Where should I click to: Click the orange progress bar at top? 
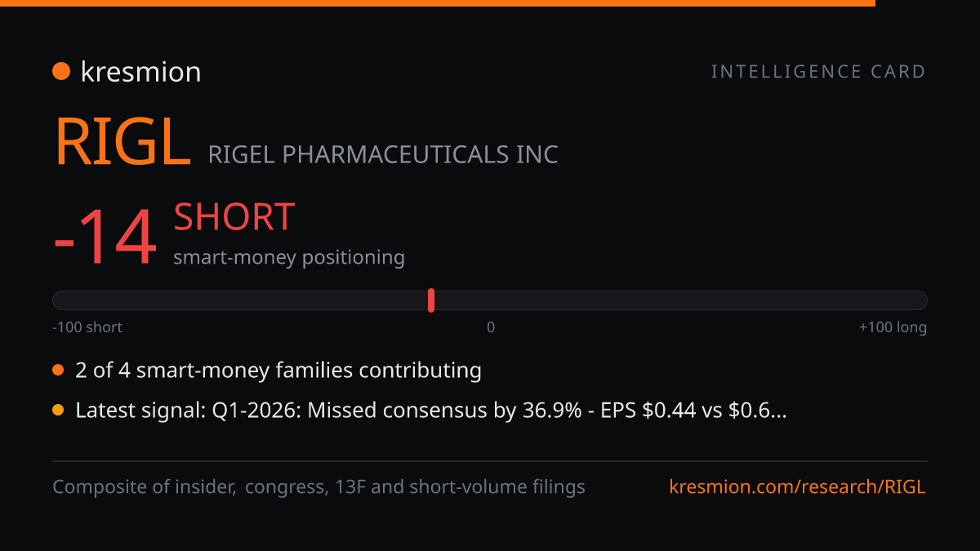point(438,3)
